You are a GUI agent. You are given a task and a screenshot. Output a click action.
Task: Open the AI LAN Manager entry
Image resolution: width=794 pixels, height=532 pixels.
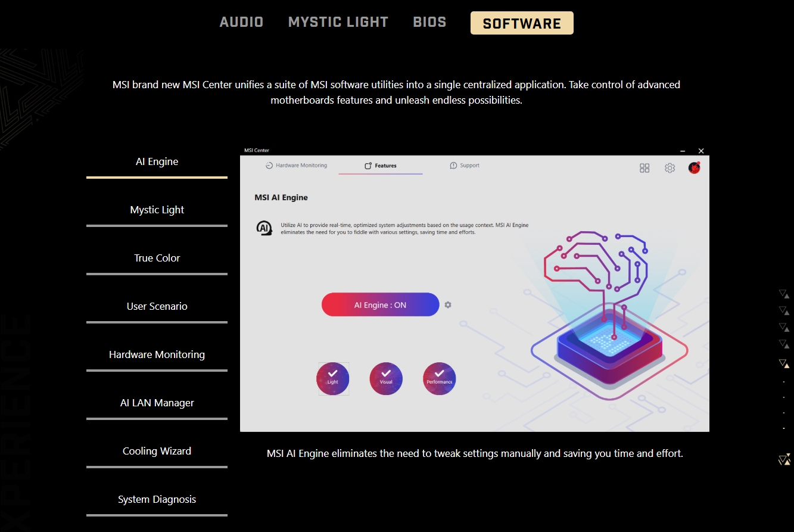pos(157,403)
